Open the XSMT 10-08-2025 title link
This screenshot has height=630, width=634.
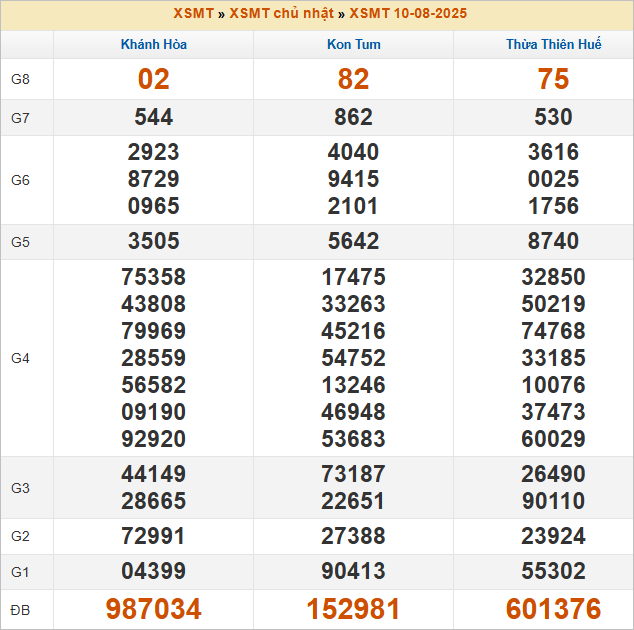408,14
